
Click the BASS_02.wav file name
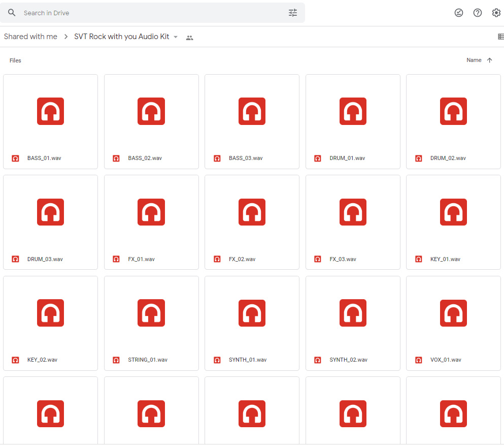tap(145, 158)
